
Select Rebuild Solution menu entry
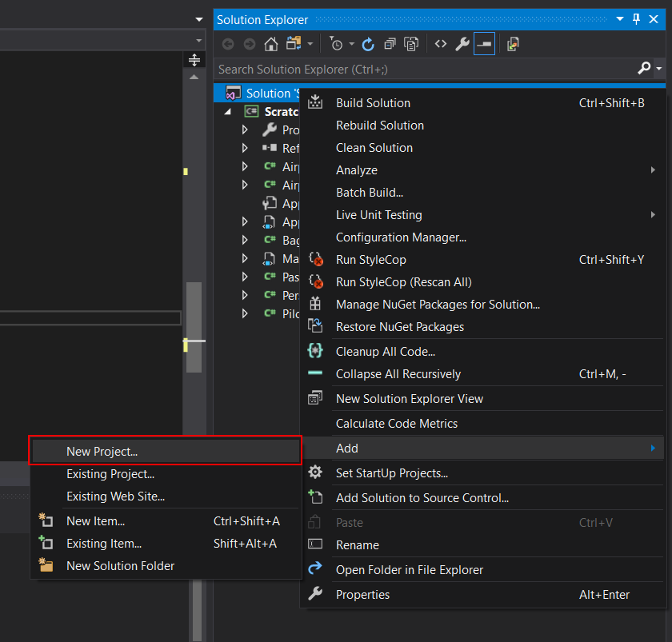click(483, 125)
